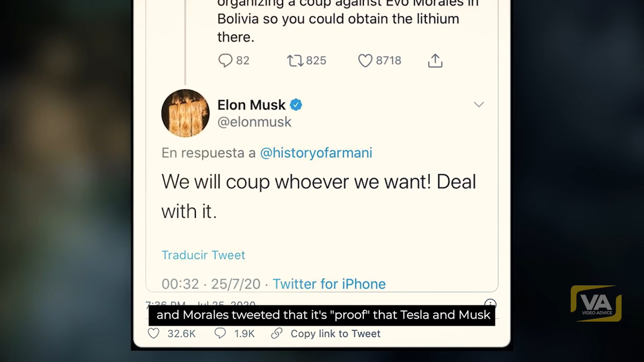644x362 pixels.
Task: Retweet the post showing 825 retweets
Action: 295,61
